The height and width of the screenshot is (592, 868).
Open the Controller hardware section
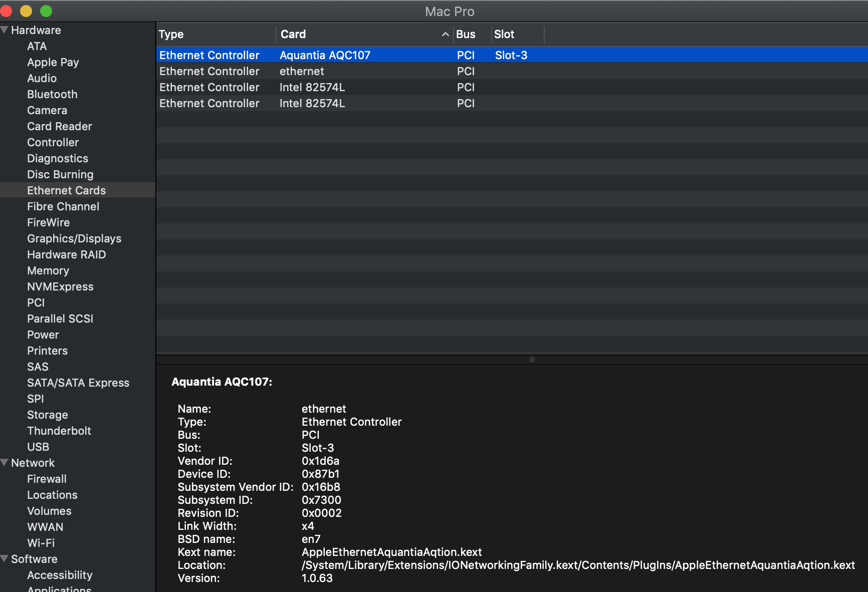[x=53, y=142]
